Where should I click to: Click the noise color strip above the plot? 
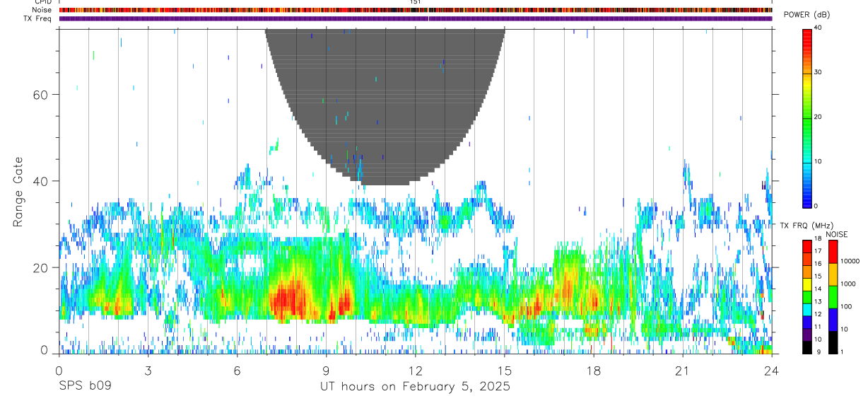416,10
